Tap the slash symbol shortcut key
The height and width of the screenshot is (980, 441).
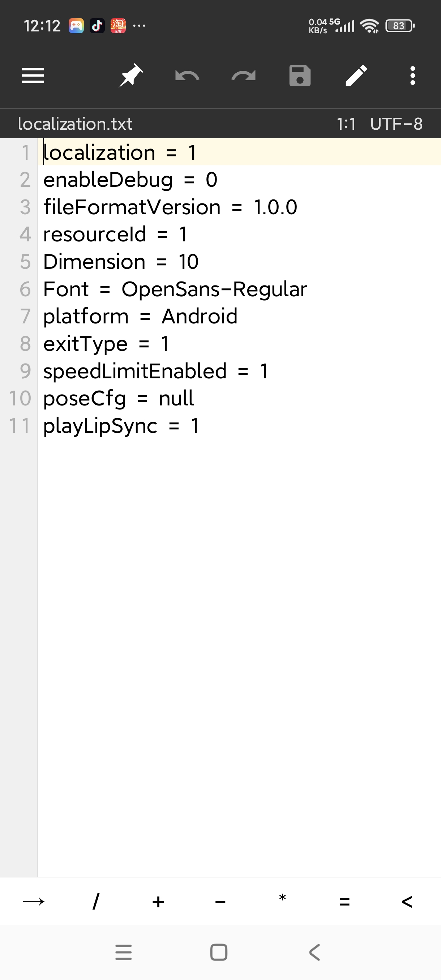96,901
